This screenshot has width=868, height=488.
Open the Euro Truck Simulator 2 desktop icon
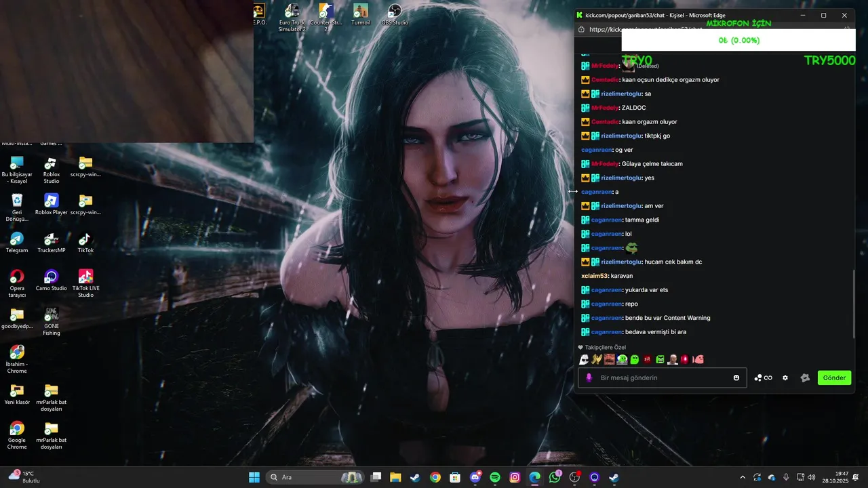click(292, 18)
